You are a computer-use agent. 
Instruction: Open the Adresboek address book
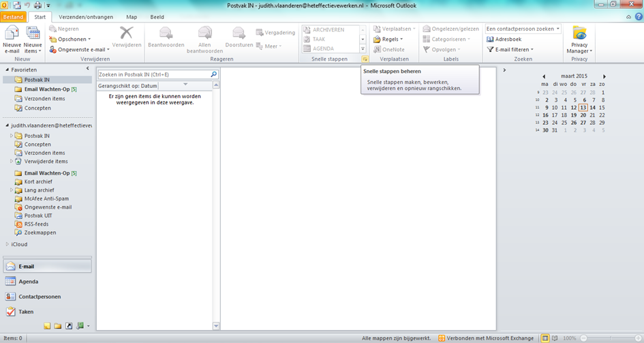504,39
